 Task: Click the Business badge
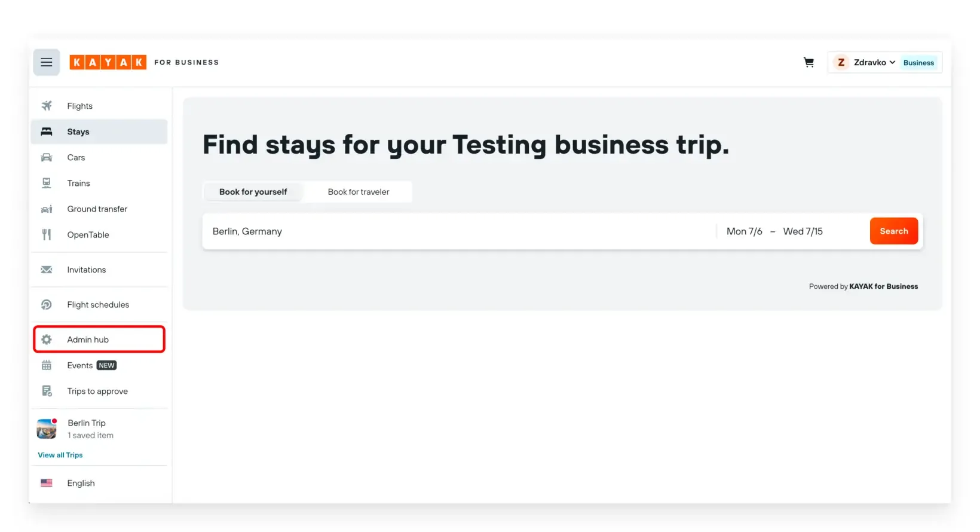click(918, 63)
